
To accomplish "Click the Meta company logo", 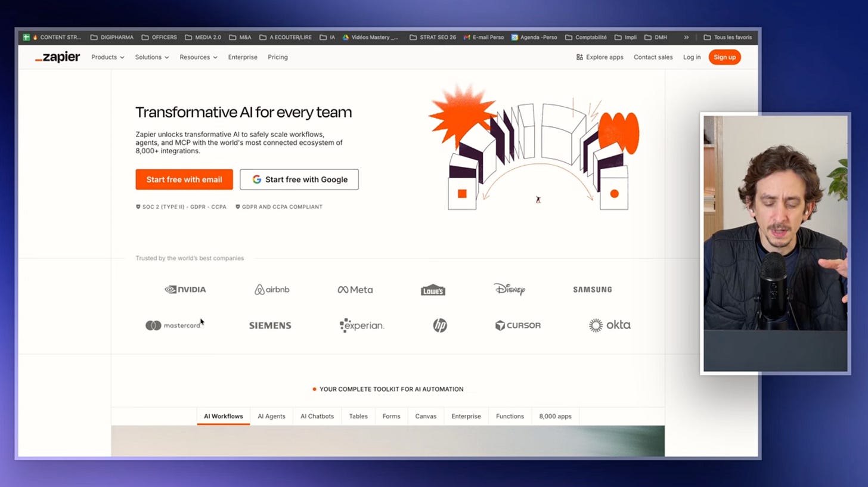I will pos(355,290).
